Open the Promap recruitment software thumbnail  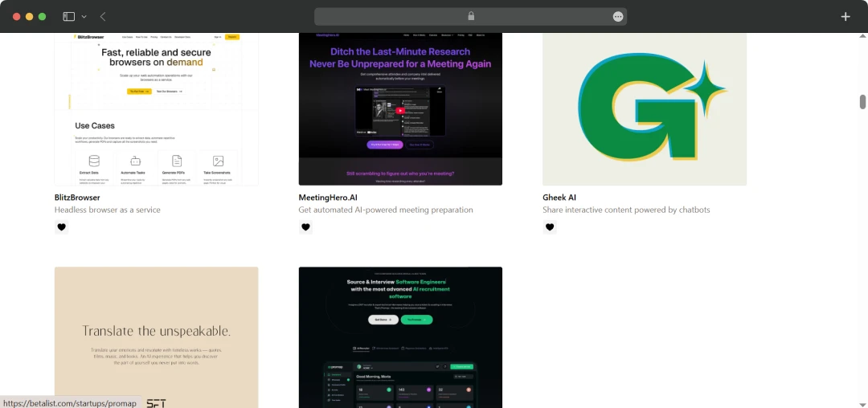401,337
